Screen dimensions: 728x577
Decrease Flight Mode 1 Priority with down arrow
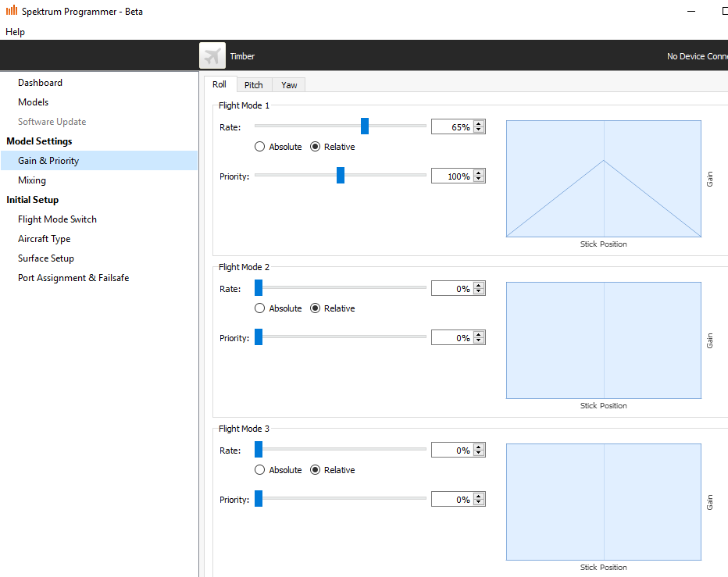tap(479, 179)
